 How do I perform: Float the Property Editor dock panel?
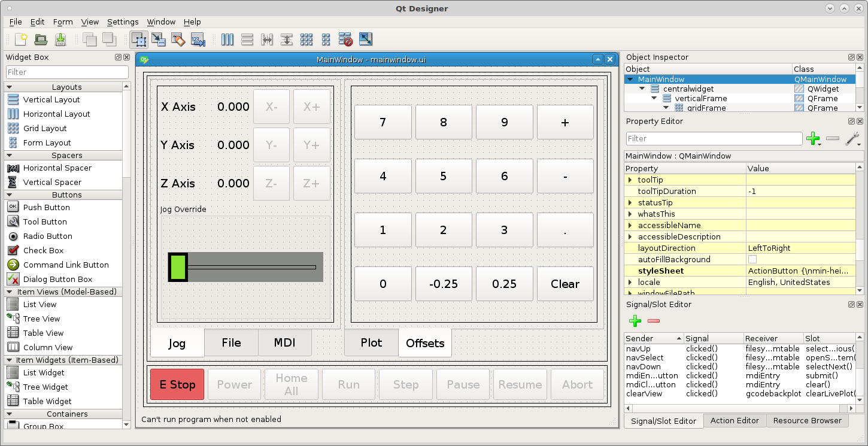851,122
